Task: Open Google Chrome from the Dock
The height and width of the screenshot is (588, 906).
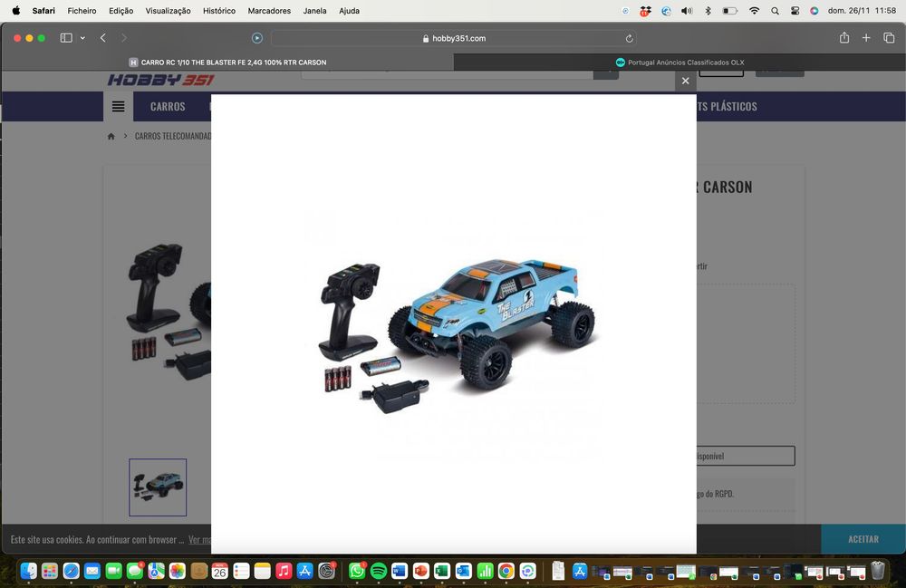Action: [506, 571]
